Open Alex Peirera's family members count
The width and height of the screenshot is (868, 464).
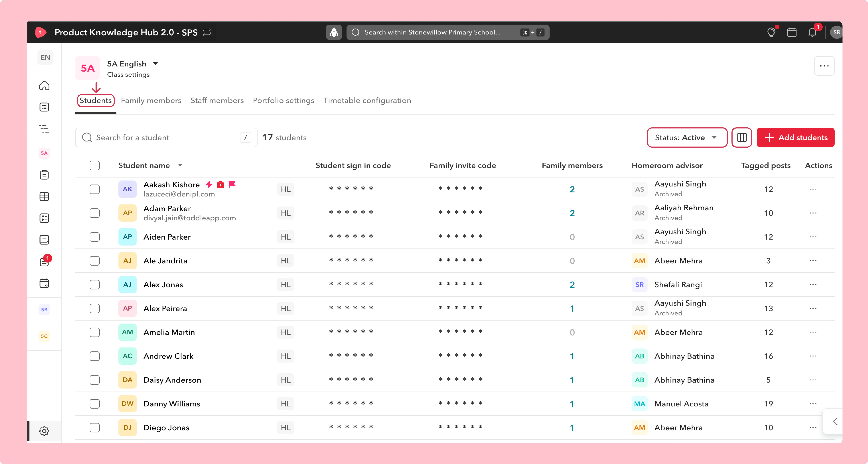(x=572, y=308)
